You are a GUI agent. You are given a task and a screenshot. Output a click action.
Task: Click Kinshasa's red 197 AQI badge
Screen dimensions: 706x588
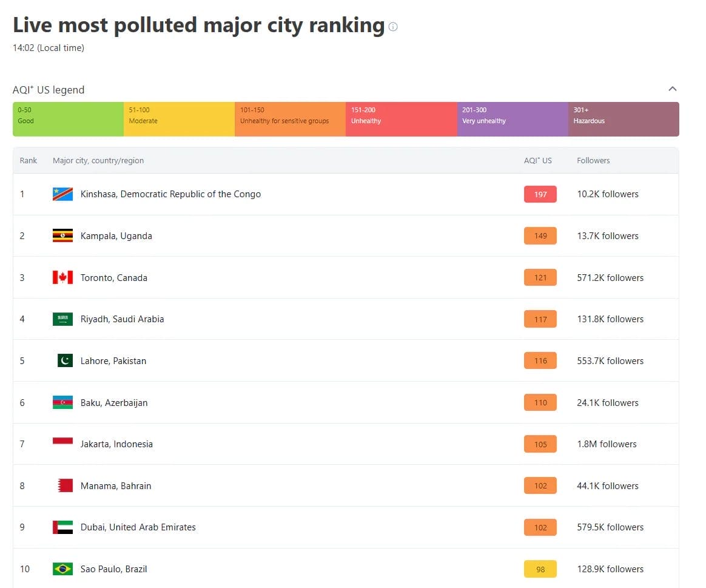point(540,194)
